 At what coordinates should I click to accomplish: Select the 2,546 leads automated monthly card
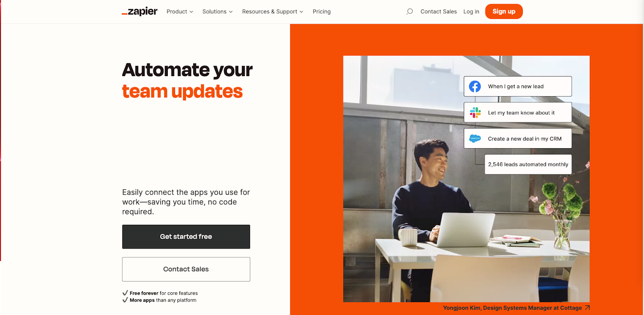pos(528,164)
